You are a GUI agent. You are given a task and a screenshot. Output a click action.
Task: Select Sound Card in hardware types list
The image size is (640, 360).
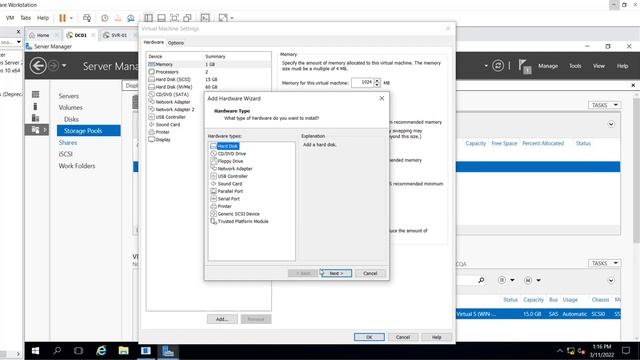226,184
